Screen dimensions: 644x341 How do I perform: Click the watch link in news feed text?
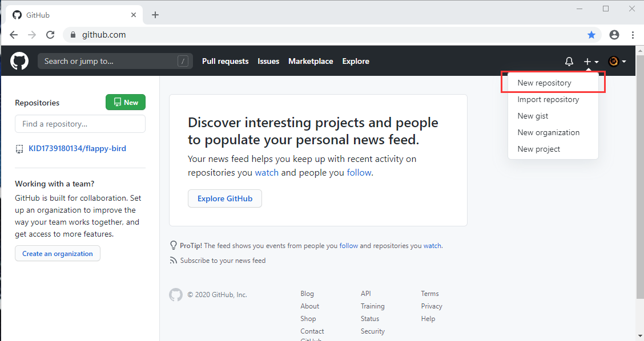point(267,173)
